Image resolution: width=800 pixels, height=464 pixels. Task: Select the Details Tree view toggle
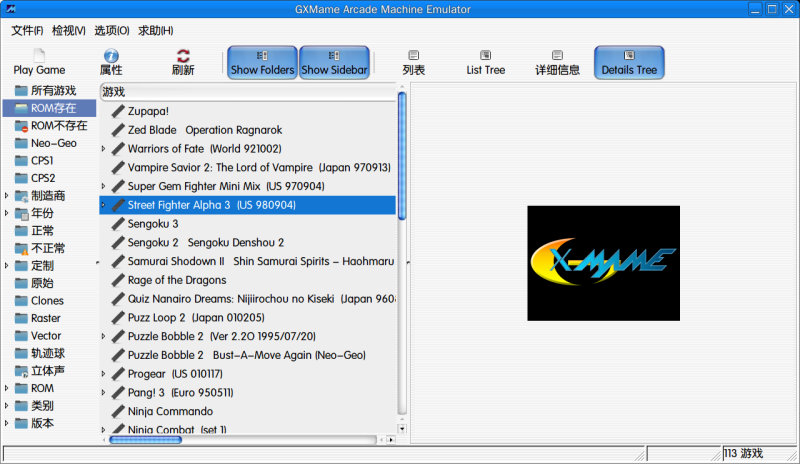click(629, 63)
